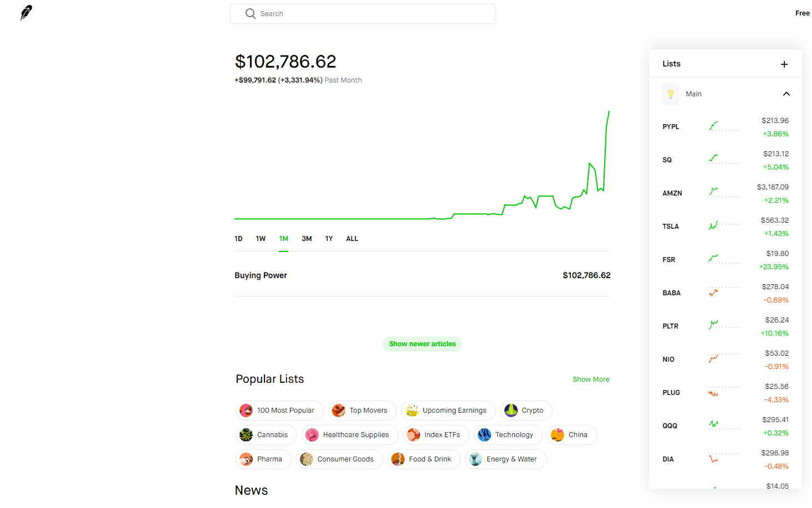Open the Food & Drink list
The width and height of the screenshot is (812, 508).
[424, 459]
